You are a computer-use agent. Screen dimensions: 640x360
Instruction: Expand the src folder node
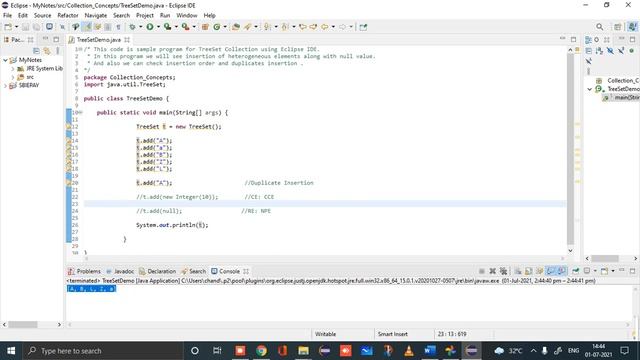coord(13,77)
